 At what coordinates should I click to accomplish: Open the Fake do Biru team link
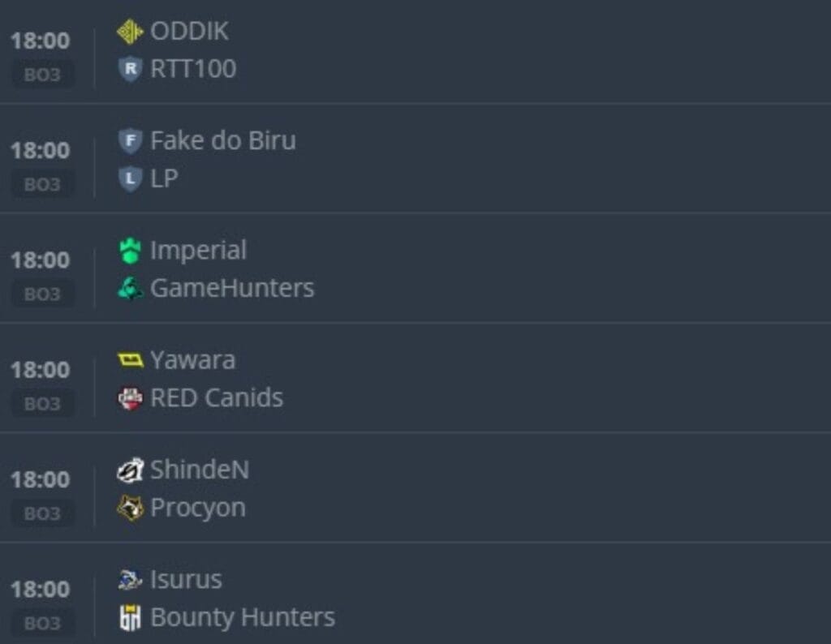222,141
